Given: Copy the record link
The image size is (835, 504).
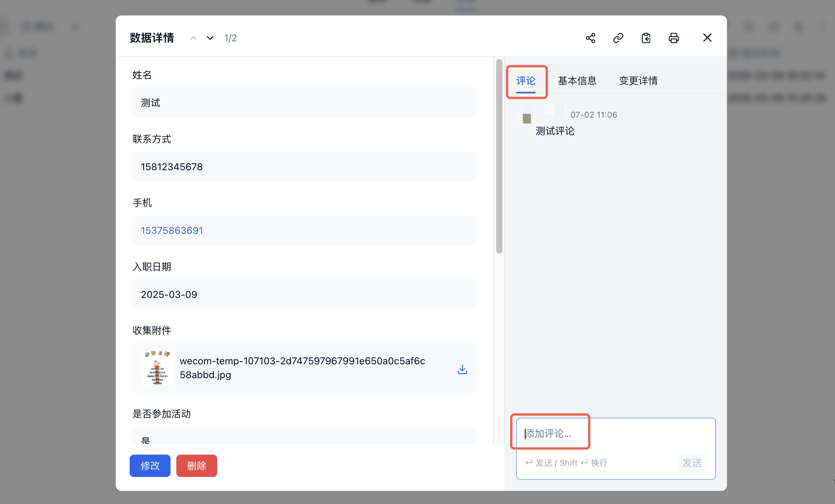Looking at the screenshot, I should click(618, 38).
